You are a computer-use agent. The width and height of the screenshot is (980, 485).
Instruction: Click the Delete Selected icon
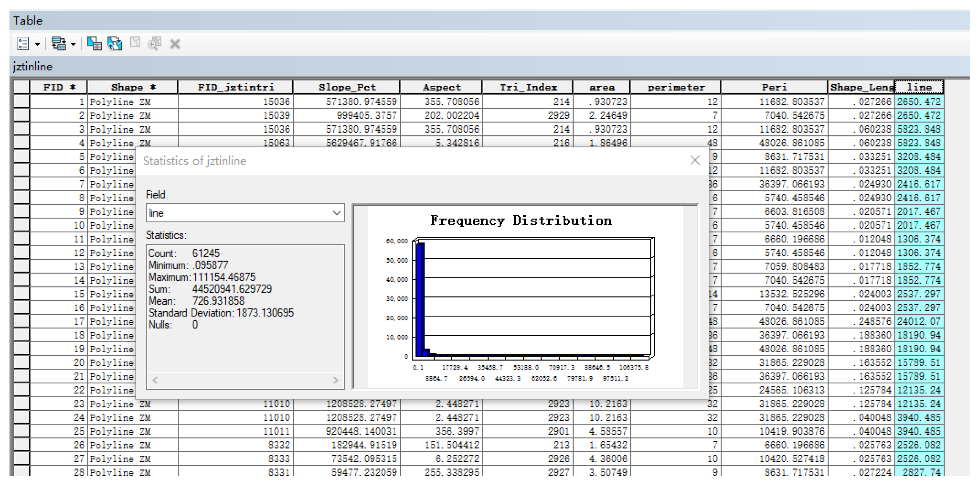175,44
